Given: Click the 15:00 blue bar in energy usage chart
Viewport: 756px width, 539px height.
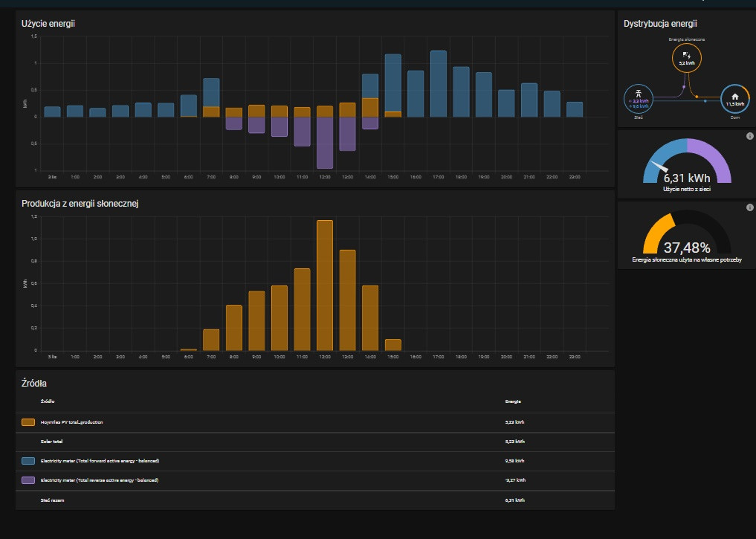Looking at the screenshot, I should pos(393,83).
